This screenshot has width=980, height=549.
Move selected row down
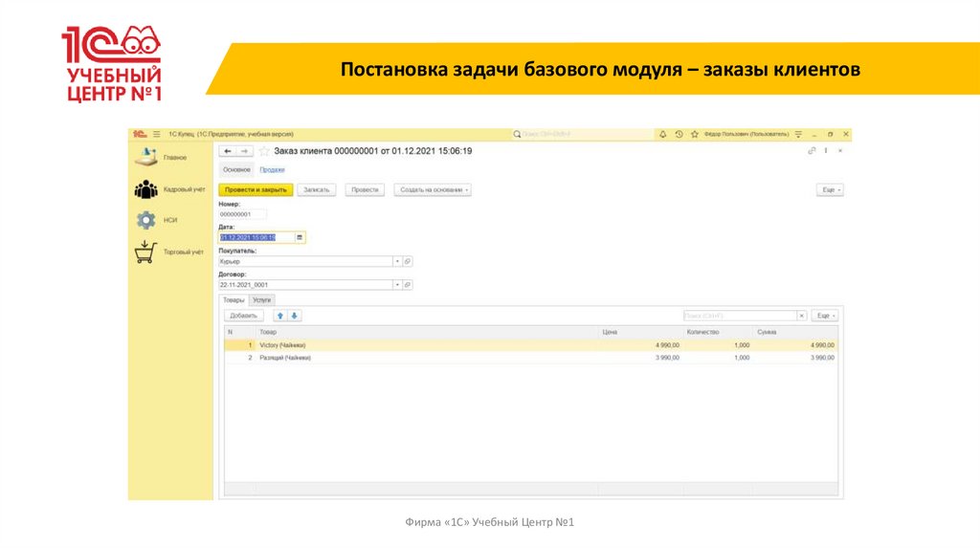[x=295, y=316]
